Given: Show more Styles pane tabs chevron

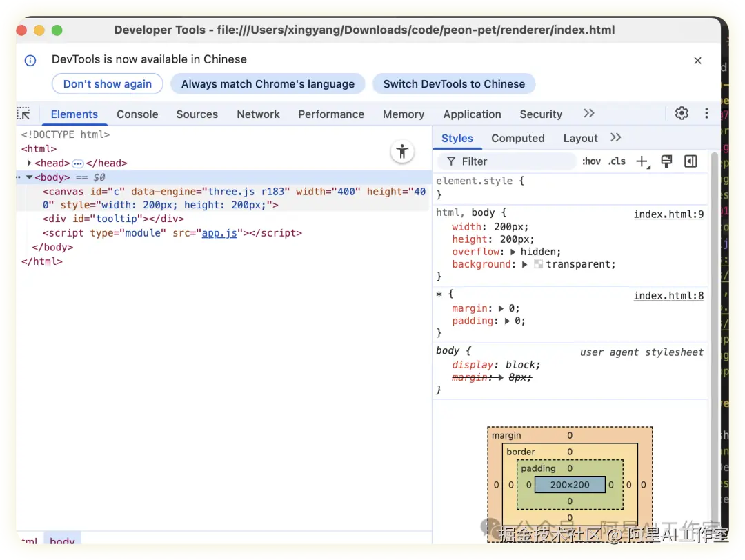Looking at the screenshot, I should [616, 138].
